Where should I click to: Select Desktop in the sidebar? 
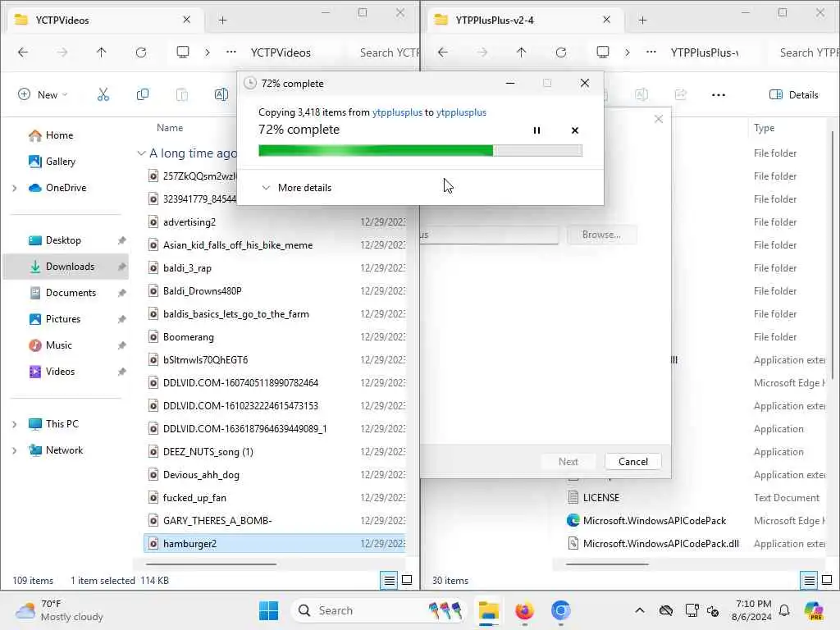click(x=63, y=240)
